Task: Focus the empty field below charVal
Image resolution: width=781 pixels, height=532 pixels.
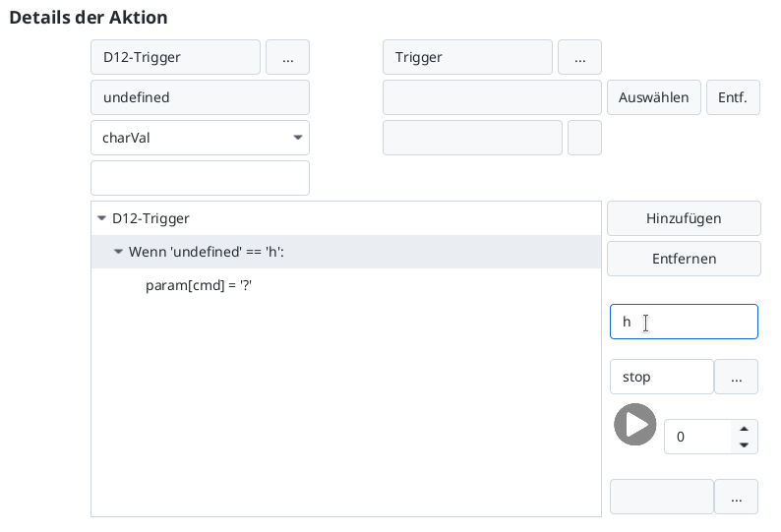Action: 200,179
